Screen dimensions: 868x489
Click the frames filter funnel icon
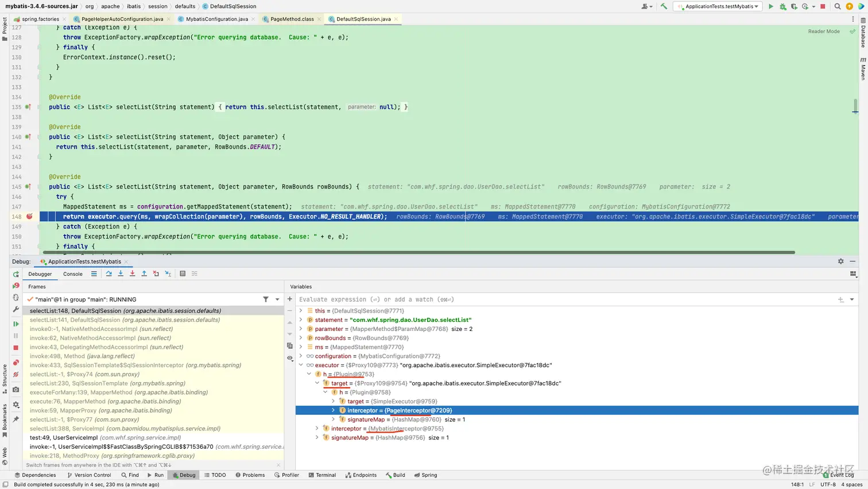pyautogui.click(x=266, y=299)
